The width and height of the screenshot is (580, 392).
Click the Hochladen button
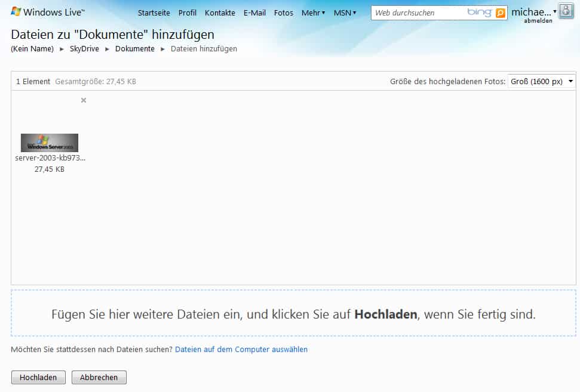(38, 377)
